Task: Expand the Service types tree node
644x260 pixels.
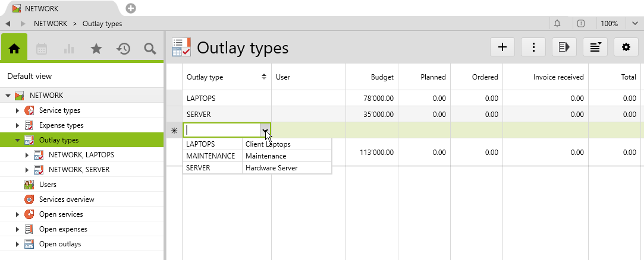Action: point(17,110)
